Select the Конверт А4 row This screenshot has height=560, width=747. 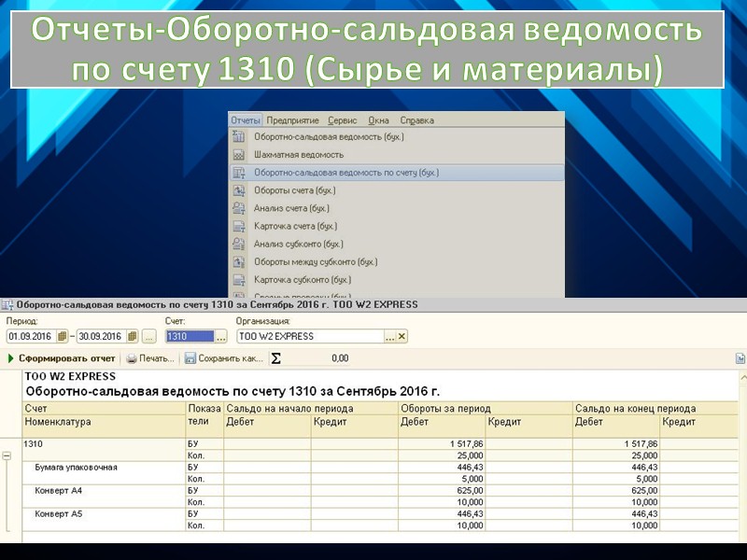(59, 491)
